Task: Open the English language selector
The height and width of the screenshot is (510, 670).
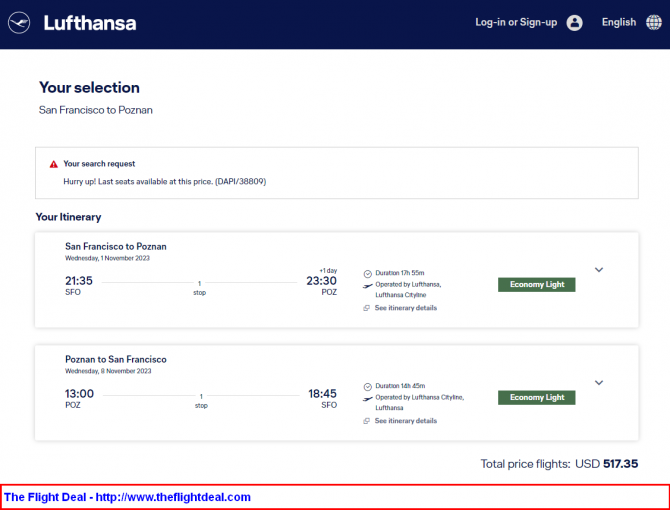Action: (619, 22)
